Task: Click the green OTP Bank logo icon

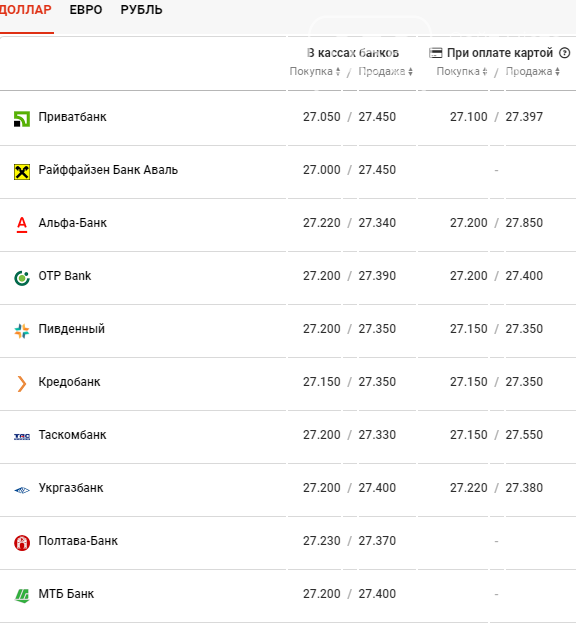Action: 22,278
